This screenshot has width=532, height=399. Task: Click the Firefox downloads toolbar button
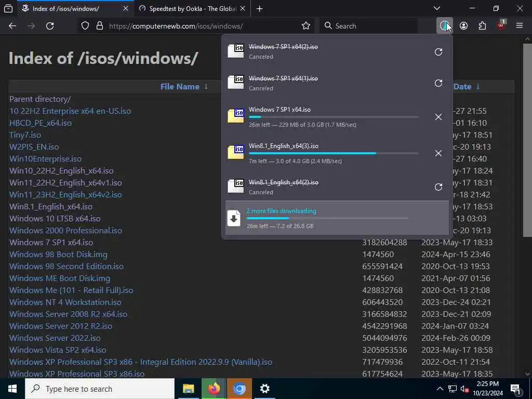[444, 26]
